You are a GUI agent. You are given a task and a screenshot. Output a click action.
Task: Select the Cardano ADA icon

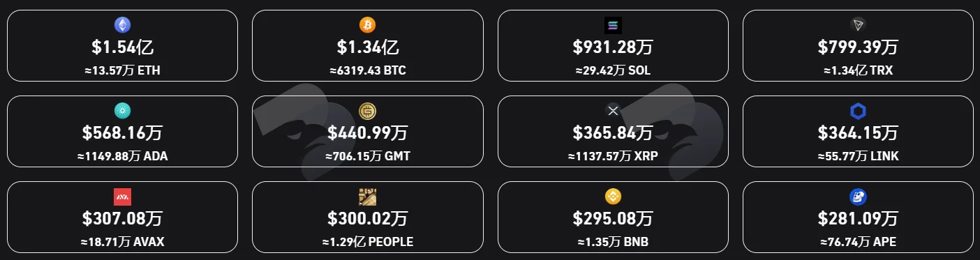(122, 110)
